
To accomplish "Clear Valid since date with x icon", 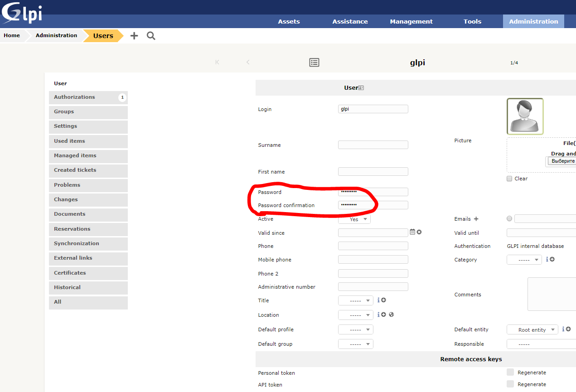I will coord(419,232).
